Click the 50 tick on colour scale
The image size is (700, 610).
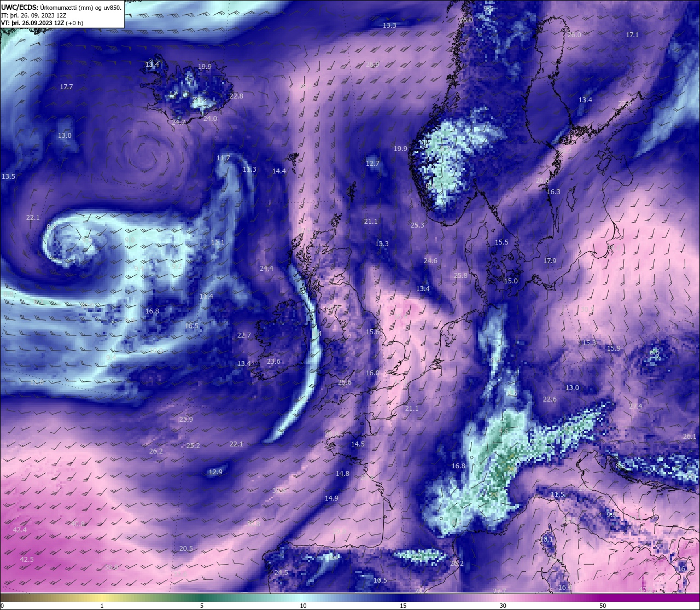tap(603, 606)
